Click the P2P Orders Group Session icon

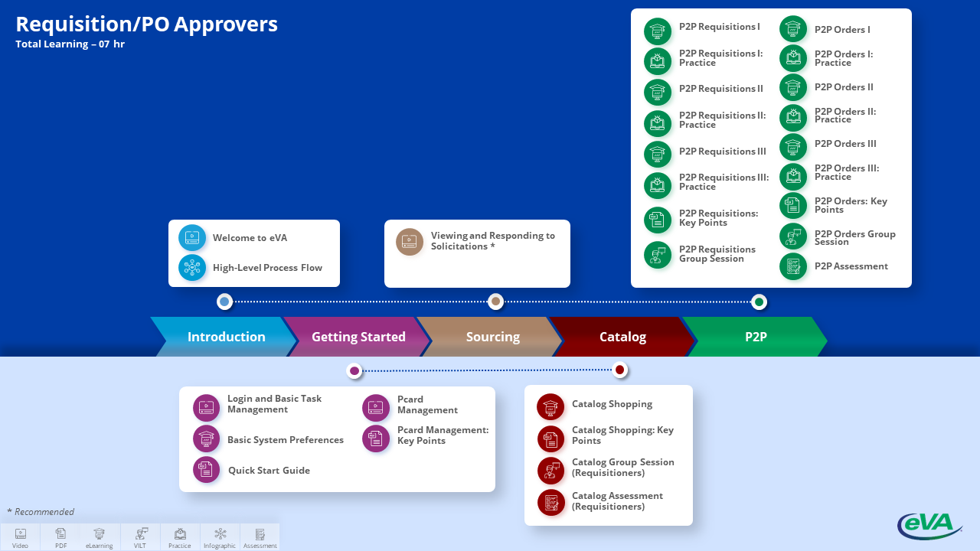[x=793, y=236]
